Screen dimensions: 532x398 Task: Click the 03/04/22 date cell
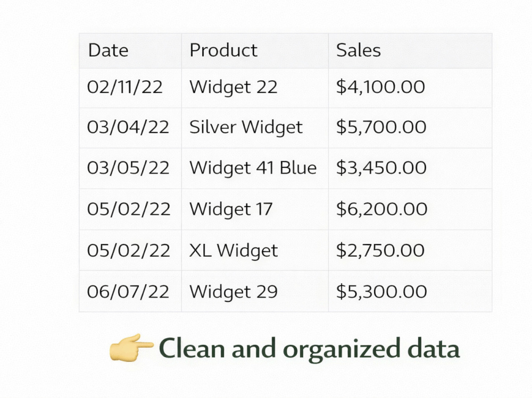[130, 128]
